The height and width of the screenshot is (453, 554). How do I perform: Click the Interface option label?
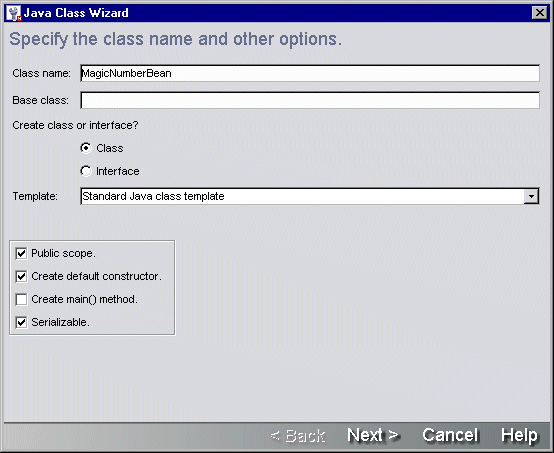pyautogui.click(x=118, y=171)
